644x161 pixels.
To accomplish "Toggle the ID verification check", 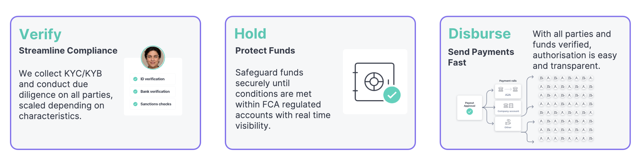I will (x=136, y=79).
